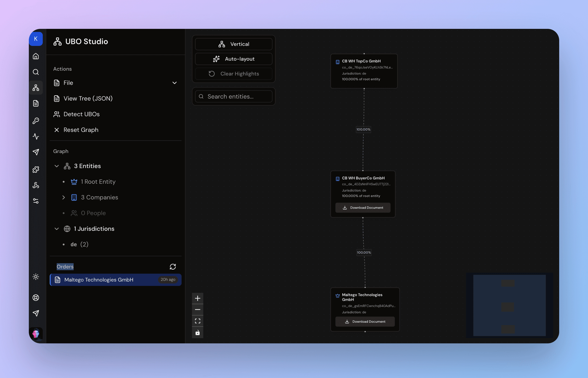The width and height of the screenshot is (588, 378).
Task: Expand the 3 Companies tree item
Action: [64, 197]
